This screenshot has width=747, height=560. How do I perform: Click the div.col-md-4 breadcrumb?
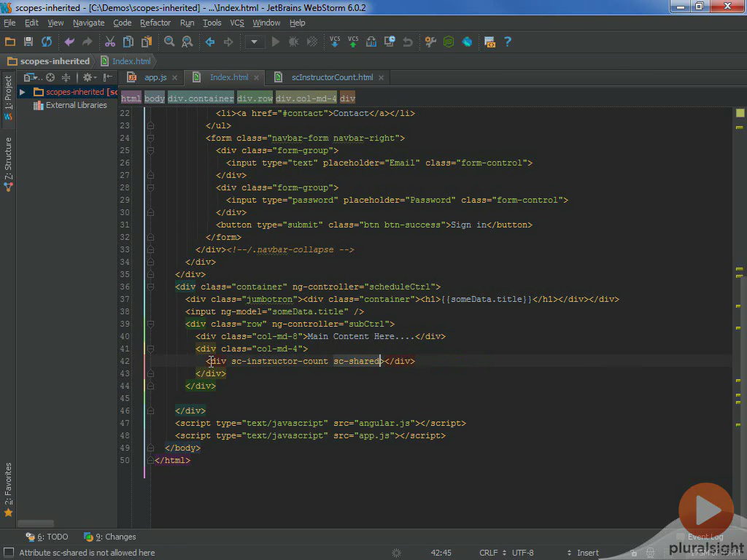[306, 98]
